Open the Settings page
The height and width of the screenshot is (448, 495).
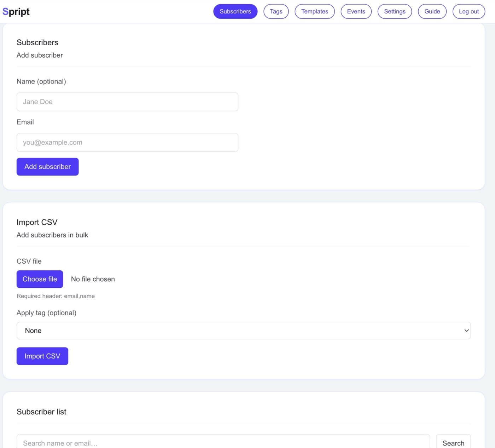(x=394, y=11)
